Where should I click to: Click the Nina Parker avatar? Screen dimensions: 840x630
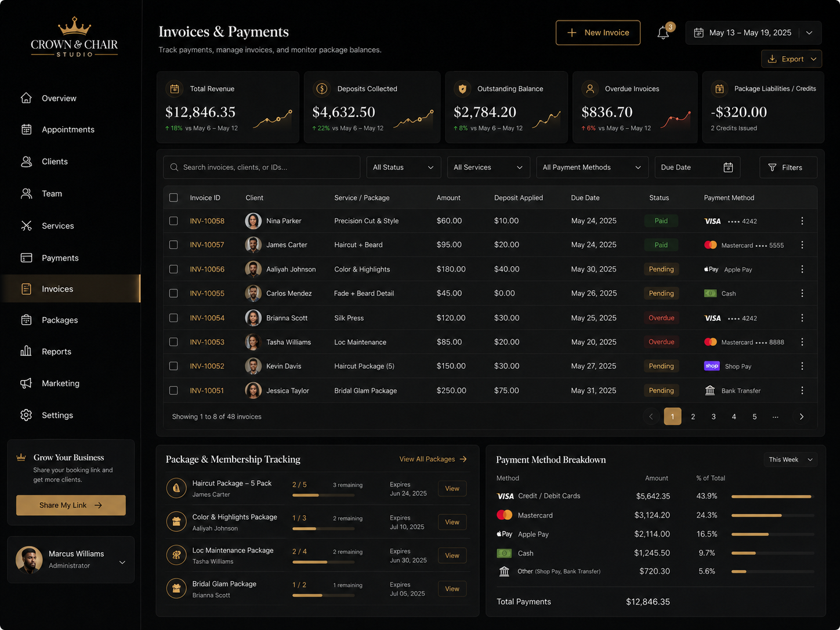click(x=253, y=221)
